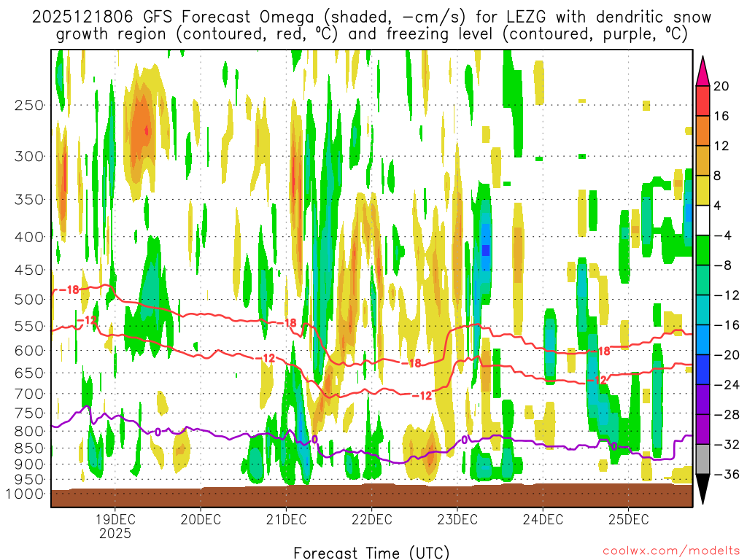Click the '250' pressure level label
Viewport: 747px width, 560px height.
[x=29, y=105]
